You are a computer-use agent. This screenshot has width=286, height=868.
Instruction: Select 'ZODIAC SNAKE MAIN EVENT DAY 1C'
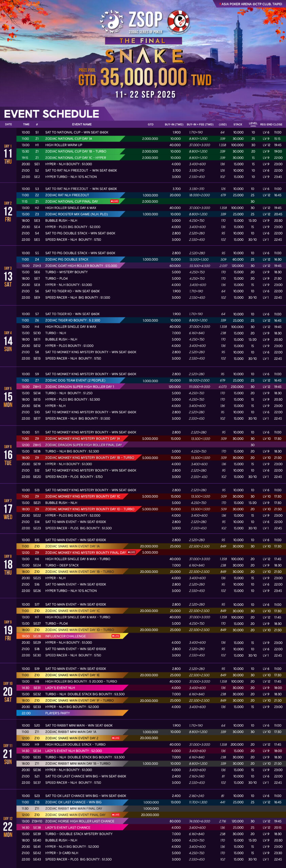pyautogui.click(x=73, y=611)
